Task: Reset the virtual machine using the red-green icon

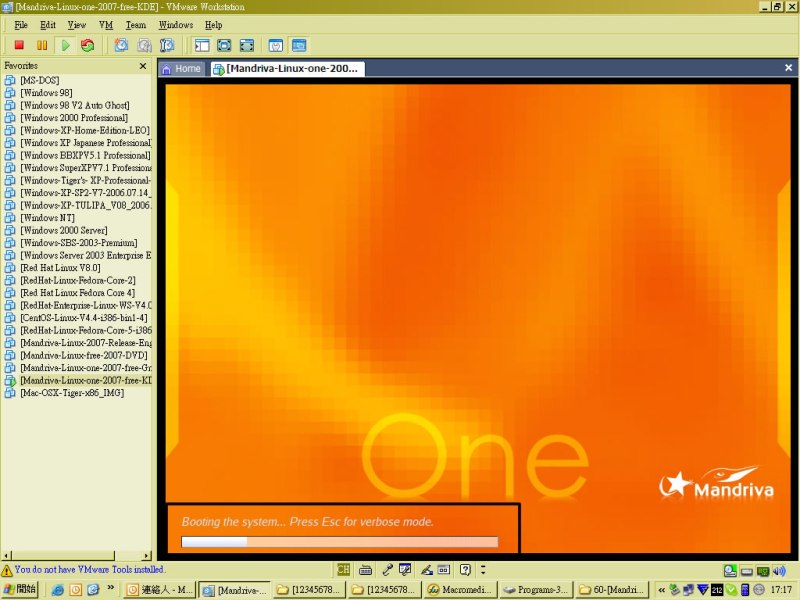Action: click(x=88, y=45)
